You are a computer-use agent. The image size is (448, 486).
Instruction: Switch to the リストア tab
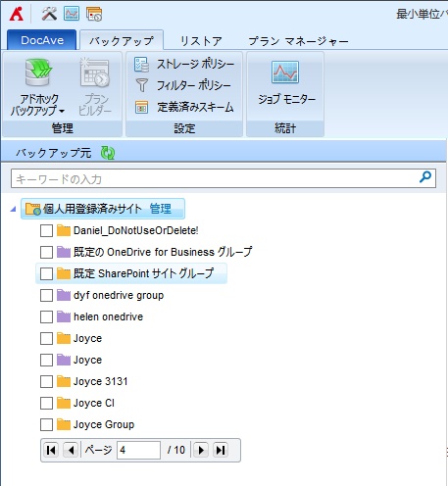coord(201,41)
